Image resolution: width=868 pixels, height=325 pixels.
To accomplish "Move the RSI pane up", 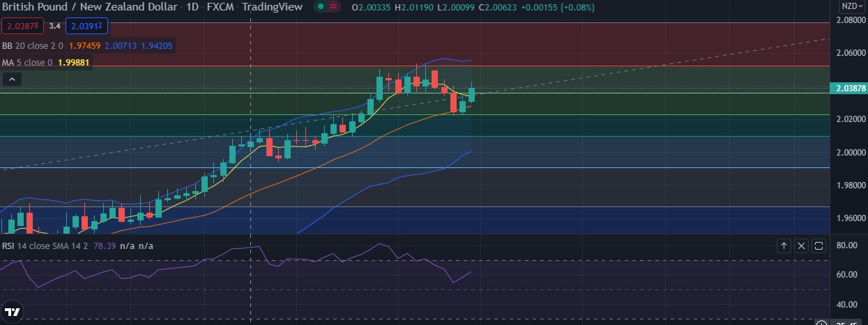I will 784,245.
